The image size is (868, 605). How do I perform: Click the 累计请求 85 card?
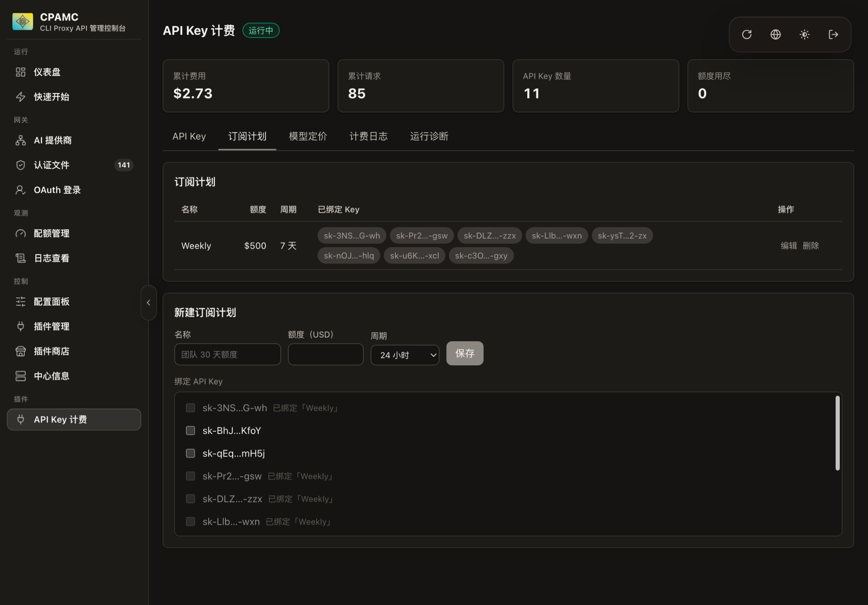(421, 86)
